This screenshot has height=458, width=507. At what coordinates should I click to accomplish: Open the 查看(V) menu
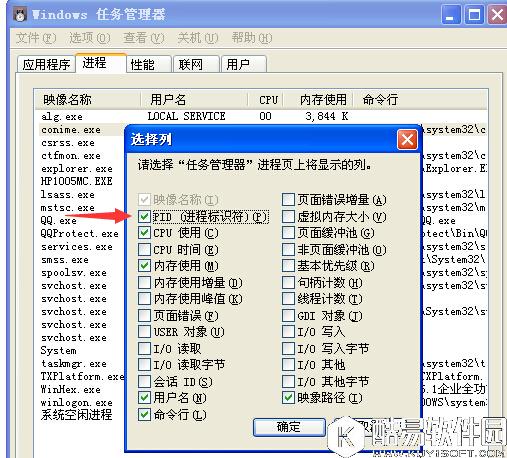click(144, 38)
